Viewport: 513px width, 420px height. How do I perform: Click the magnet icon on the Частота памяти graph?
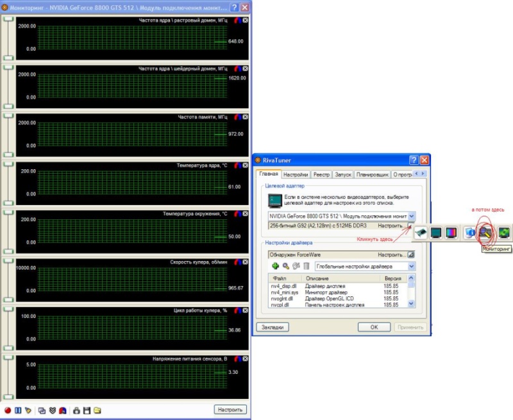(x=238, y=117)
